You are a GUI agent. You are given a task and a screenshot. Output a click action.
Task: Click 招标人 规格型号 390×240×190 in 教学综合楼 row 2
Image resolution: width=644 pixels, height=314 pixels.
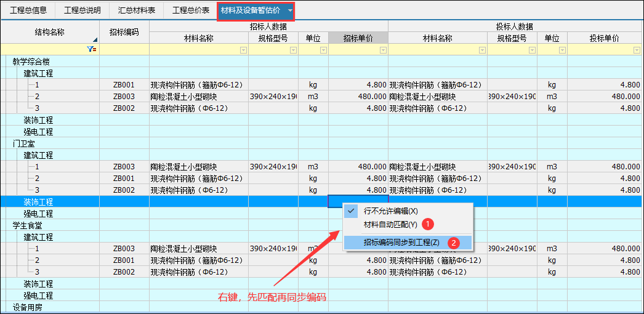point(273,97)
